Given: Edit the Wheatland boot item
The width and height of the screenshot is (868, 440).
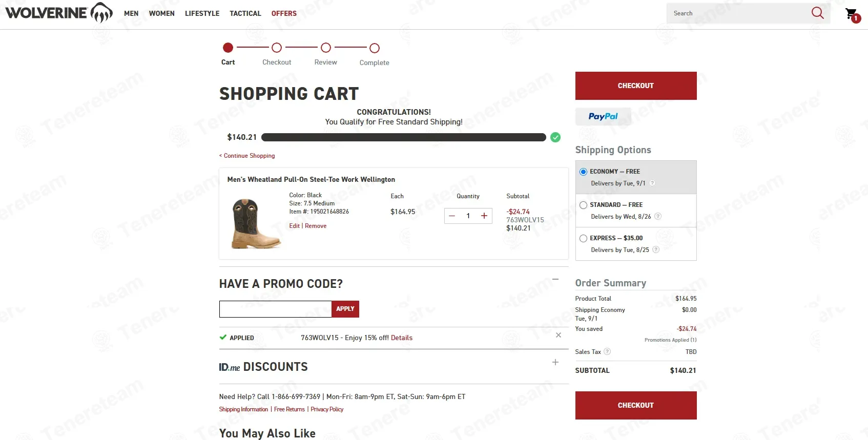Looking at the screenshot, I should tap(294, 226).
